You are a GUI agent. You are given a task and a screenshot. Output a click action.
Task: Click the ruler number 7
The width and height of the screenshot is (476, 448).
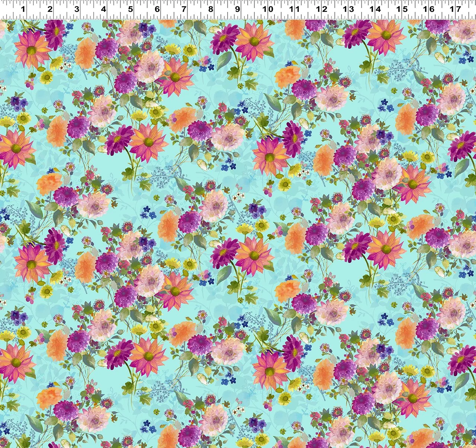(184, 9)
